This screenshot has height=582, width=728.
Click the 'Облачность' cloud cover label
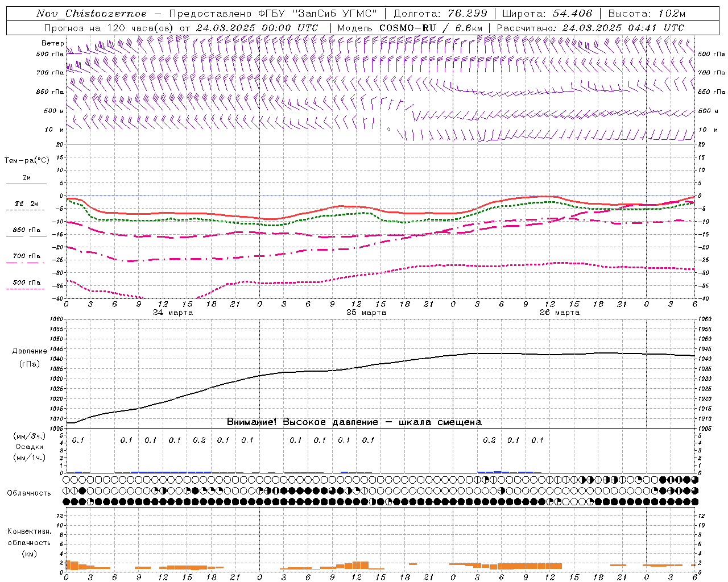tap(29, 493)
